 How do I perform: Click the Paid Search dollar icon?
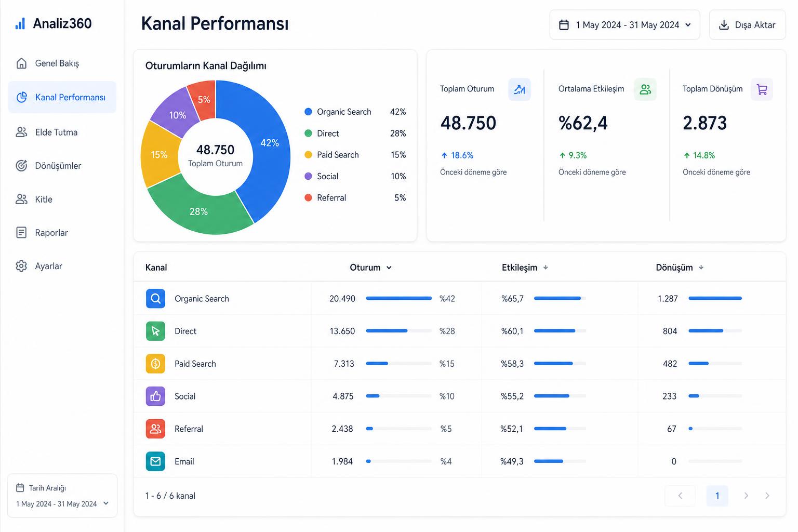pos(155,364)
